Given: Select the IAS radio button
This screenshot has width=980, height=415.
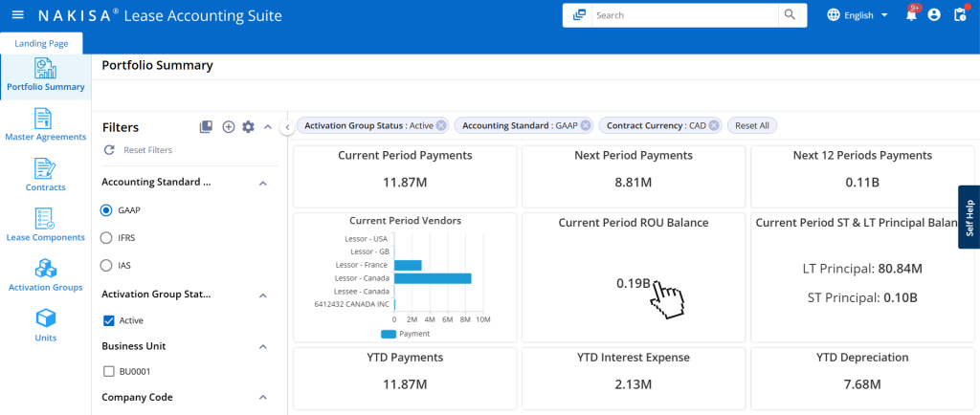Looking at the screenshot, I should [x=106, y=265].
